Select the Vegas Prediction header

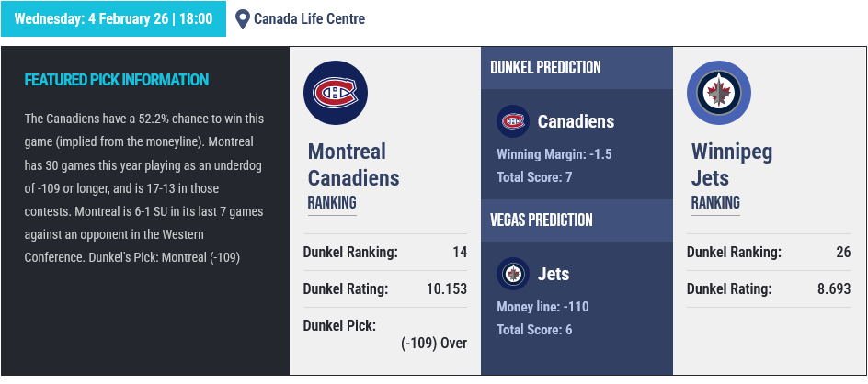(x=541, y=220)
